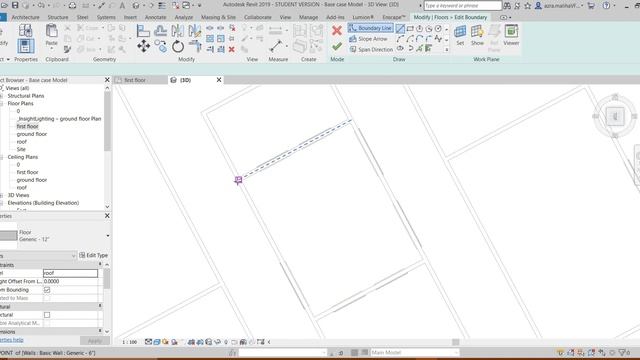640x360 pixels.
Task: Click the Level value field showing roof
Action: (x=70, y=273)
